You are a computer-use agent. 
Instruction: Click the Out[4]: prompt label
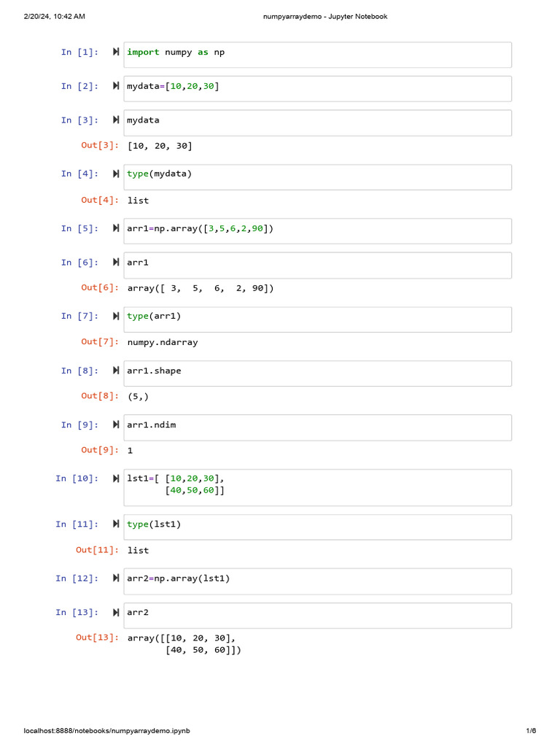99,200
